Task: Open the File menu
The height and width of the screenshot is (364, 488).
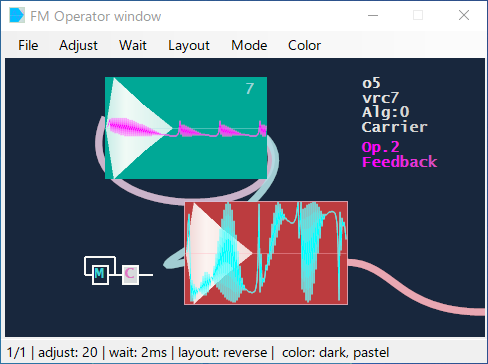Action: [x=28, y=45]
